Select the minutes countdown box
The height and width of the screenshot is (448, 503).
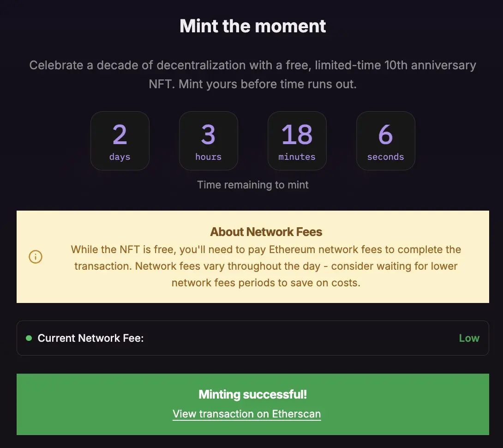pos(297,141)
